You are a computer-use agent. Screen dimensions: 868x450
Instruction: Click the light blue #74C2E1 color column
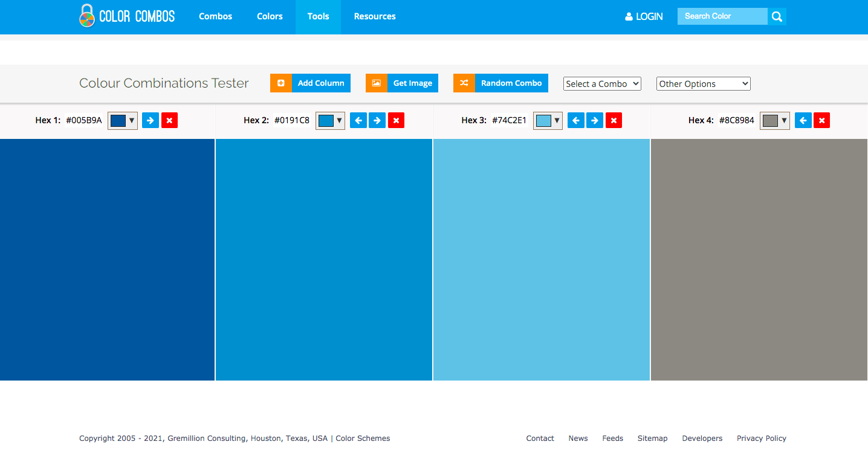(542, 260)
